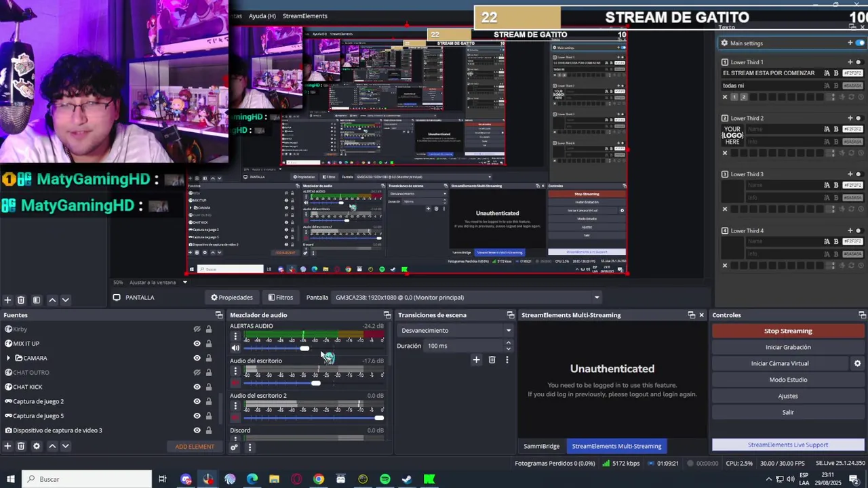The image size is (868, 488).
Task: Show the hidden Kirby source
Action: coord(197,329)
